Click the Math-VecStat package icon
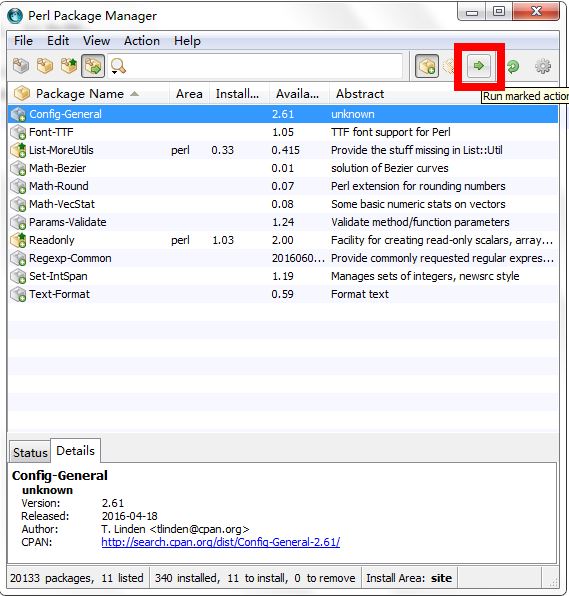 pos(18,204)
